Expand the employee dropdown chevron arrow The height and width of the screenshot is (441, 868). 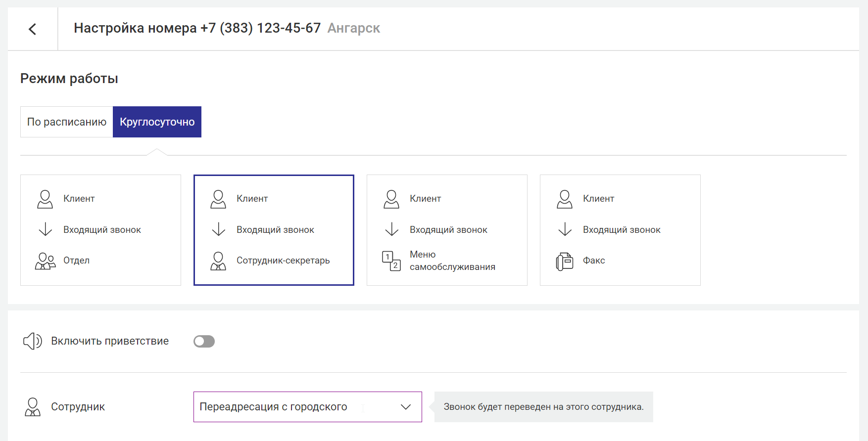(406, 407)
